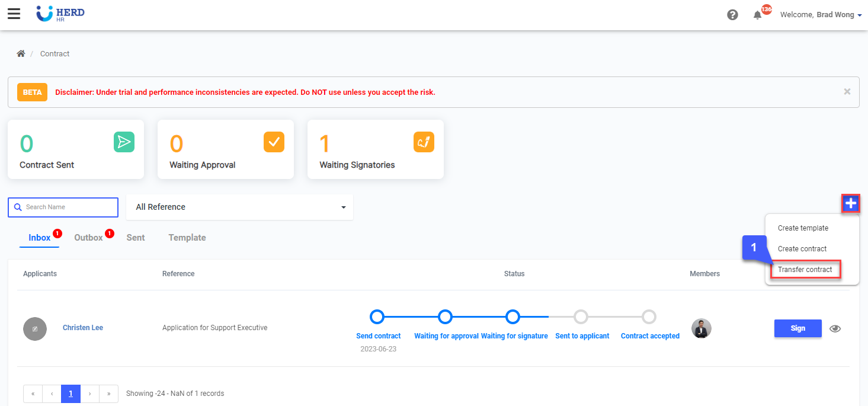868x406 pixels.
Task: Click the home breadcrumb icon
Action: 21,54
